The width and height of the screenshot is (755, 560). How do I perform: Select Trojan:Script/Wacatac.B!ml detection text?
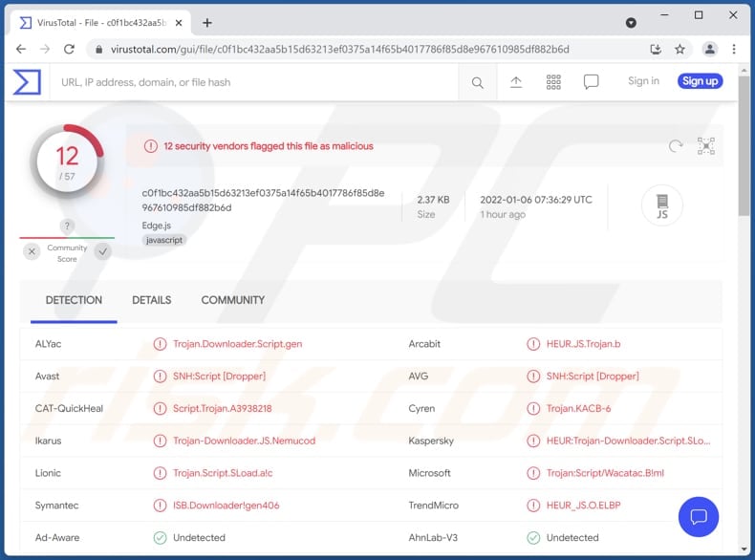[605, 473]
